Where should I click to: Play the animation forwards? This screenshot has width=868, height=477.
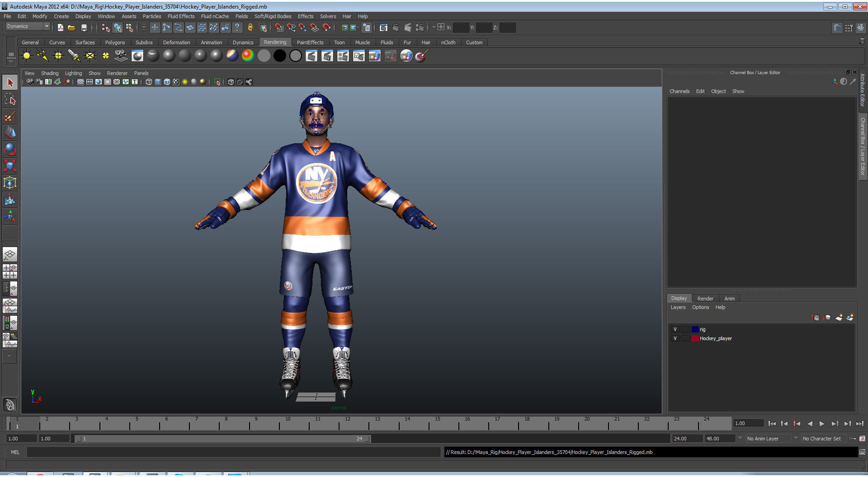click(822, 424)
